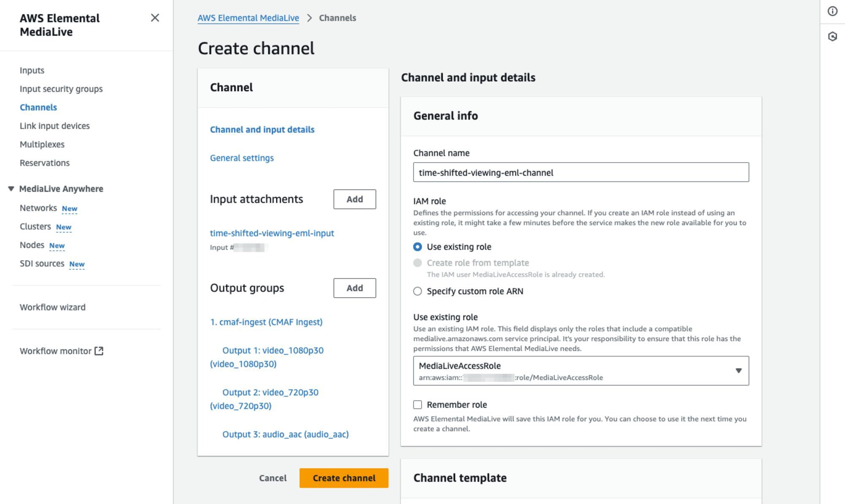Close the AWS Elemental MediaLive side navigation
Viewport: 845px width, 504px height.
pos(155,18)
